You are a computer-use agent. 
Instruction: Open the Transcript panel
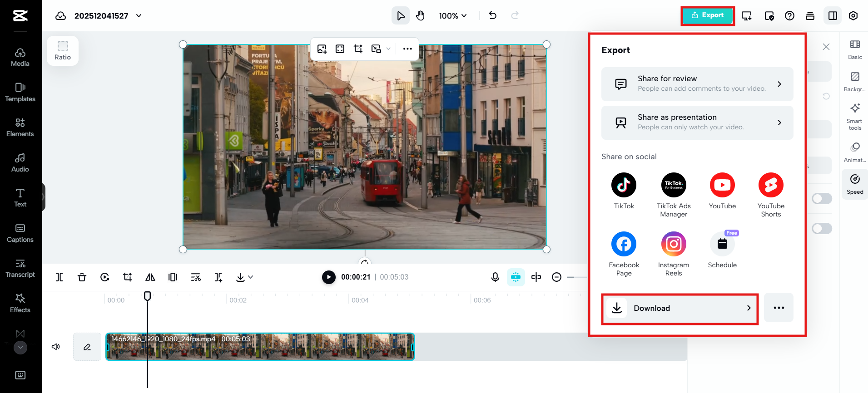pyautogui.click(x=20, y=268)
